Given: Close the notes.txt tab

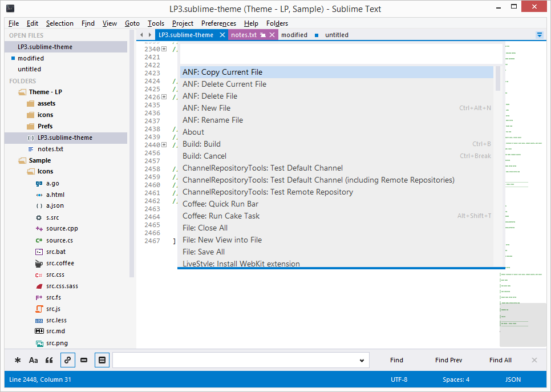Looking at the screenshot, I should (x=272, y=35).
